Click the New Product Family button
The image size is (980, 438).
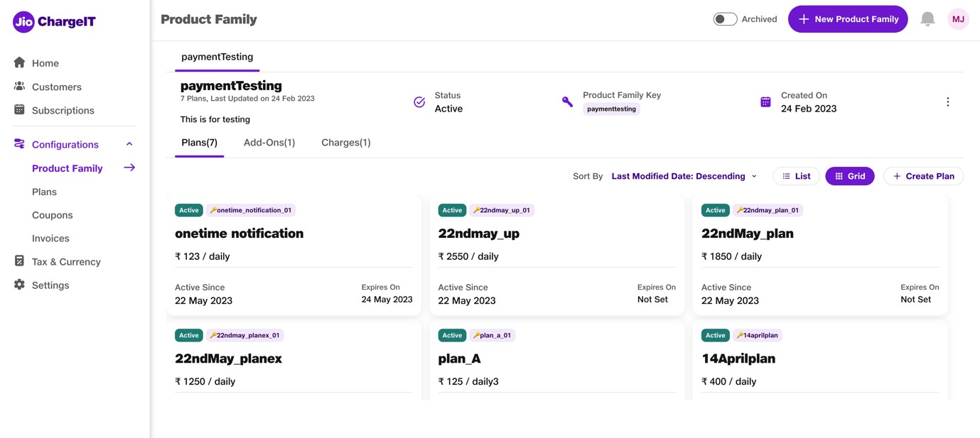coord(848,19)
